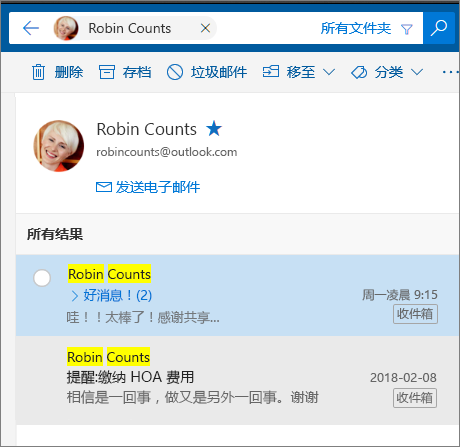This screenshot has height=447, width=460.
Task: Click the 垃圾邮件 label in the toolbar
Action: click(219, 72)
